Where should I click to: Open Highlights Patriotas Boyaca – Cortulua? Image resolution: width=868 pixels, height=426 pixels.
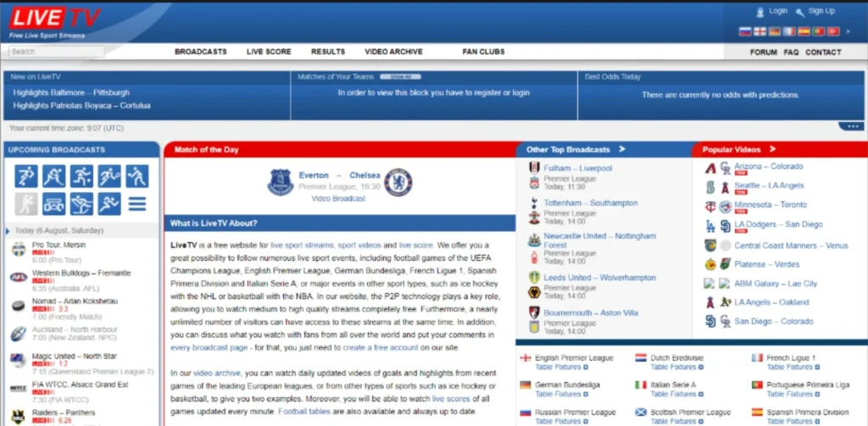tap(82, 105)
